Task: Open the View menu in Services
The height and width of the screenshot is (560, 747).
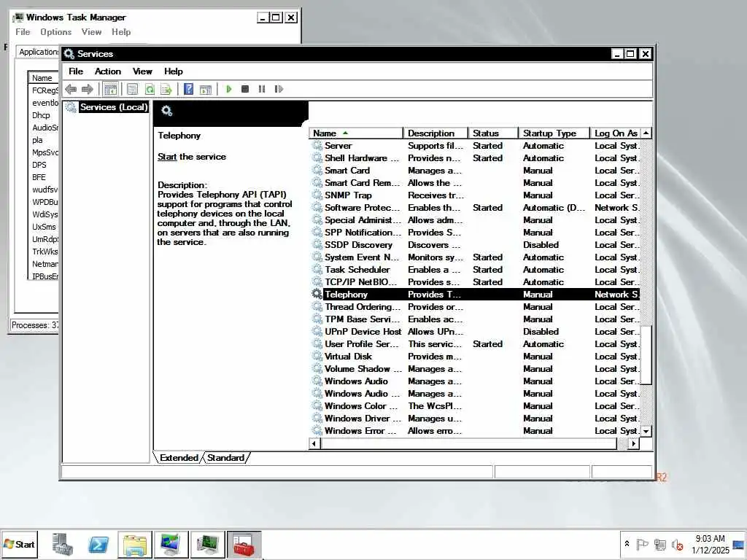Action: [142, 71]
